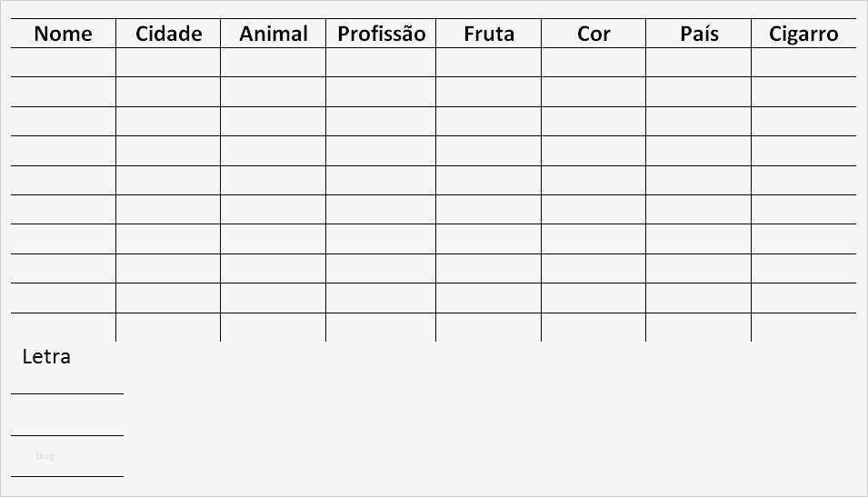This screenshot has height=497, width=868.
Task: Click first empty cell under Fruta
Action: click(x=488, y=63)
